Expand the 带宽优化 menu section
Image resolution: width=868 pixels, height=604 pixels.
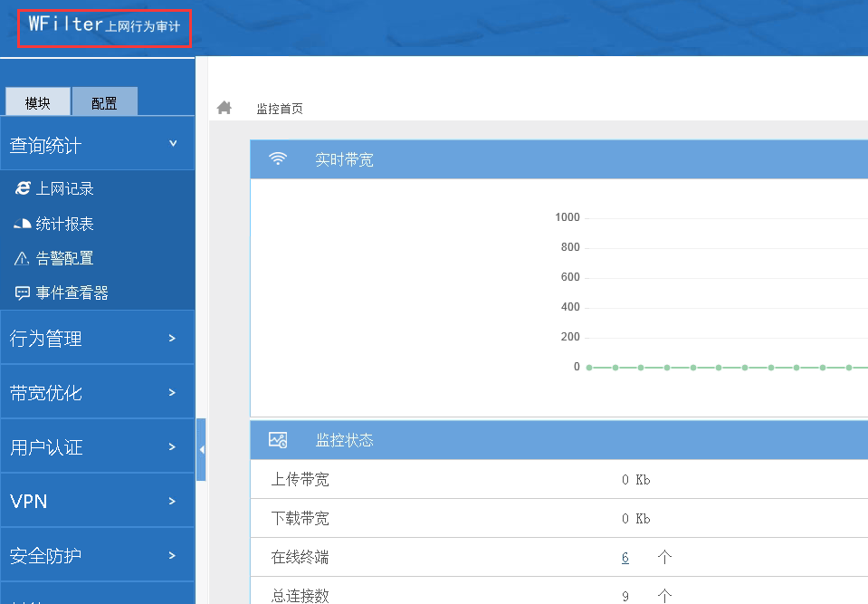[97, 392]
